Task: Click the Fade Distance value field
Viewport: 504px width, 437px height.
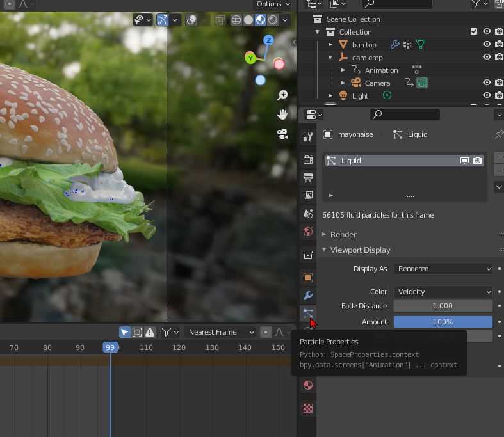Action: [443, 306]
